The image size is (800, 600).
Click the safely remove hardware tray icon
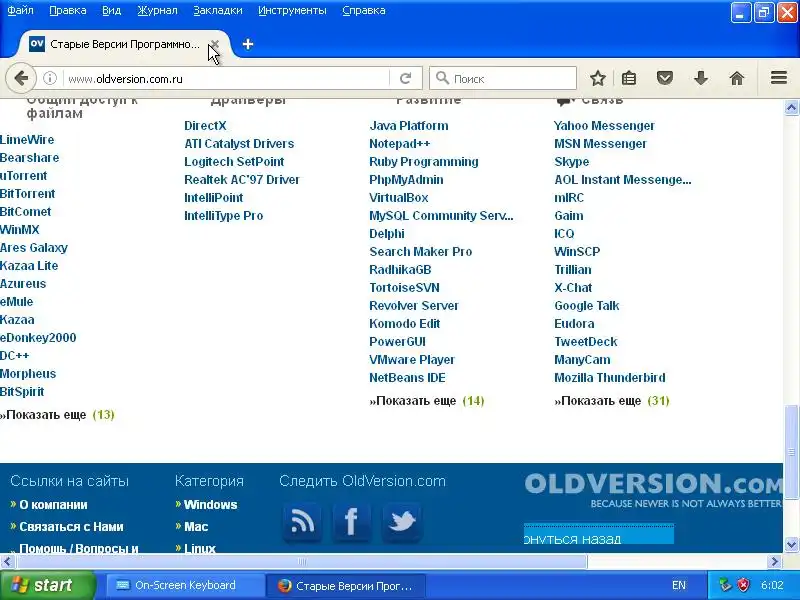[725, 585]
